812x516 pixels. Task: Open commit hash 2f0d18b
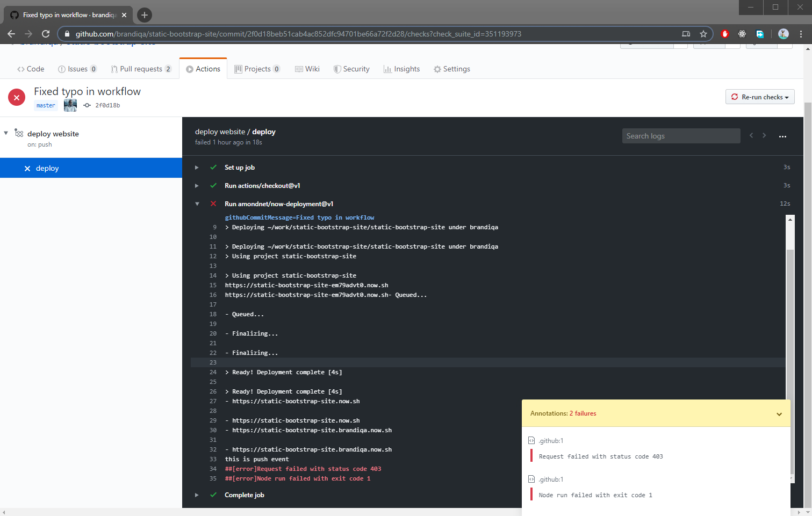(107, 106)
